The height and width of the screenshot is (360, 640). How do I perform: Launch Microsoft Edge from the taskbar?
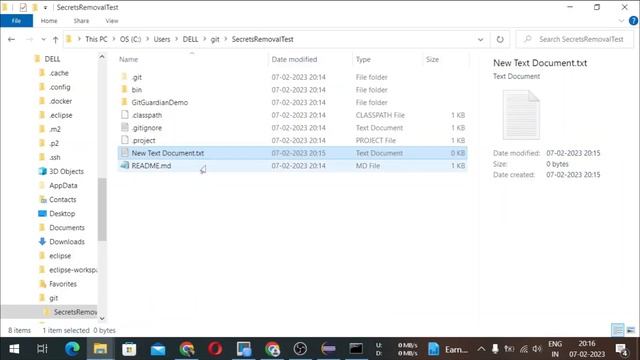[72, 349]
